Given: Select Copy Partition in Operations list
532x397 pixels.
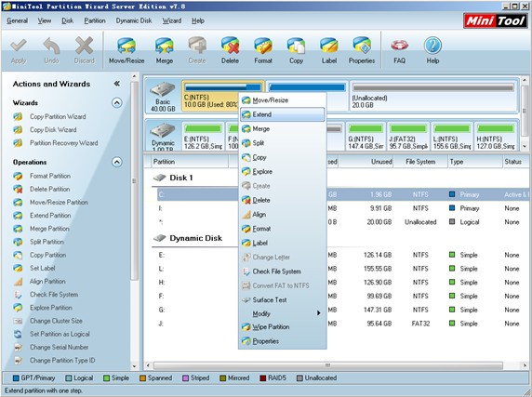Looking at the screenshot, I should click(x=47, y=255).
